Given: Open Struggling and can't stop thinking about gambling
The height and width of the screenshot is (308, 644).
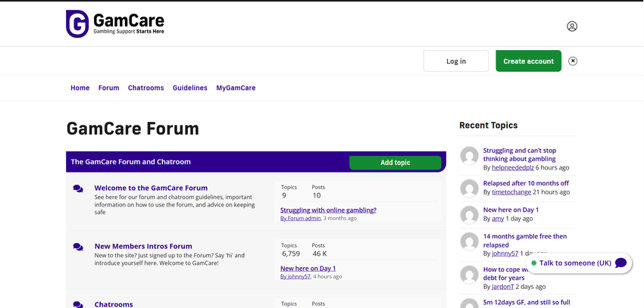Looking at the screenshot, I should point(520,154).
